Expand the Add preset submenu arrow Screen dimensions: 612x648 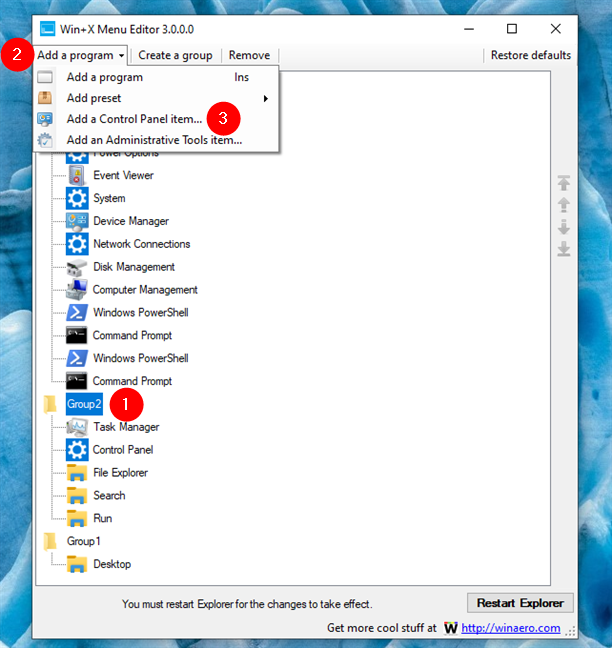tap(266, 98)
